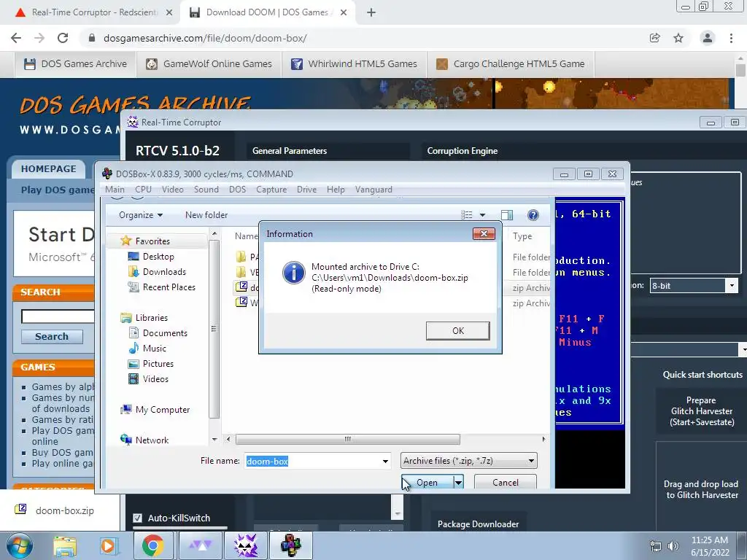
Task: Select Downloads in navigation pane
Action: [164, 271]
